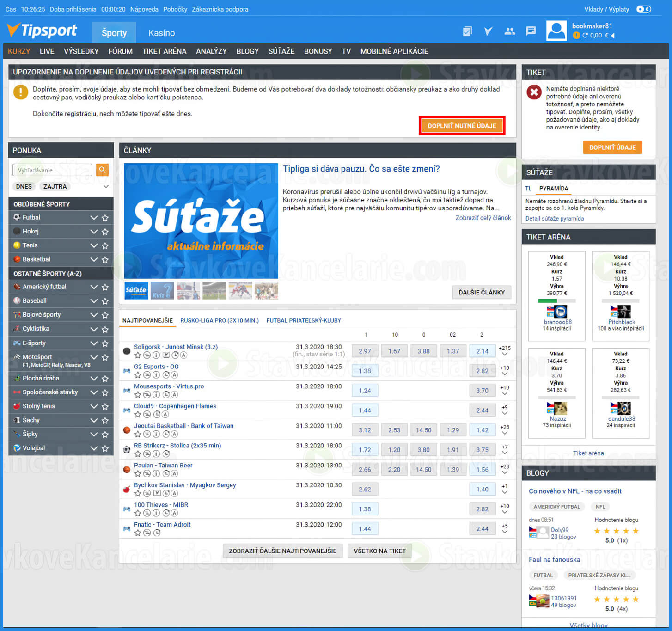Open Detail súťaže pyramída link
The height and width of the screenshot is (631, 672).
click(x=555, y=219)
